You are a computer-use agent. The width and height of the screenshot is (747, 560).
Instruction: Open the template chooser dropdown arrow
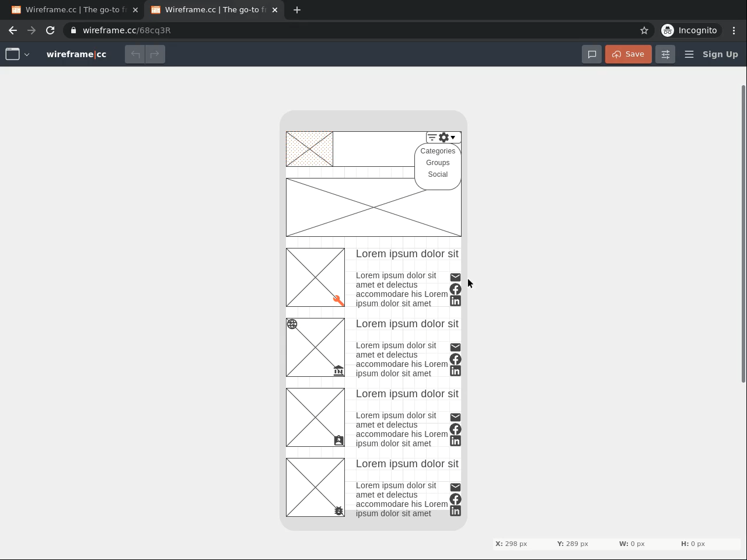[27, 55]
